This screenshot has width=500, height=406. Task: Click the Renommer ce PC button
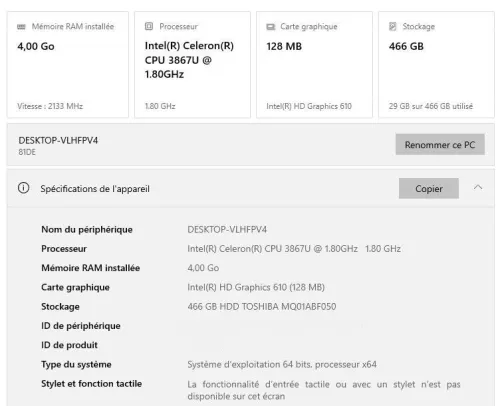pyautogui.click(x=440, y=145)
